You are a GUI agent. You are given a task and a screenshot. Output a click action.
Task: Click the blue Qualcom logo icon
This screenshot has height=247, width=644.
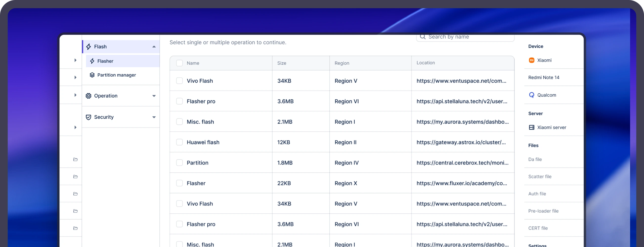(532, 95)
